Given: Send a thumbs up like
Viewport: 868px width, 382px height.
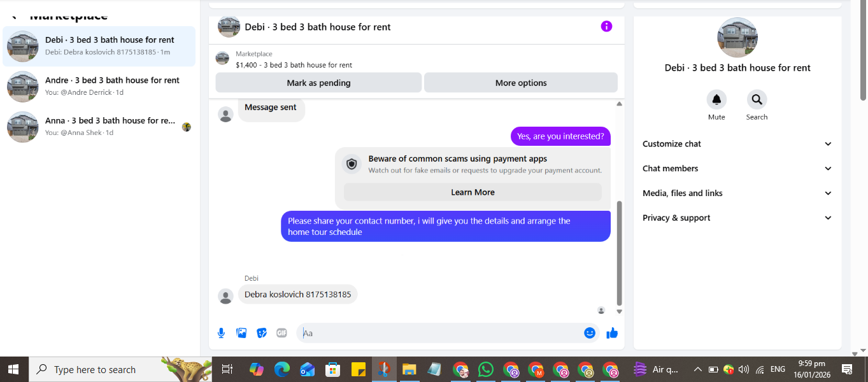Looking at the screenshot, I should click(612, 333).
